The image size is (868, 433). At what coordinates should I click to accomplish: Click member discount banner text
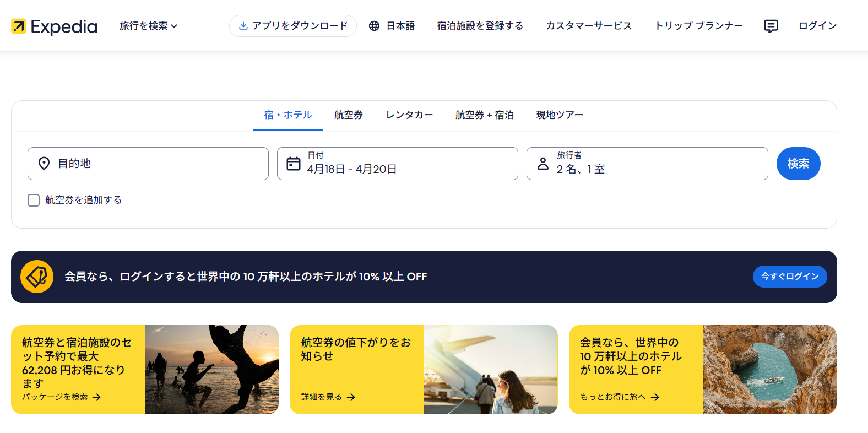coord(246,277)
